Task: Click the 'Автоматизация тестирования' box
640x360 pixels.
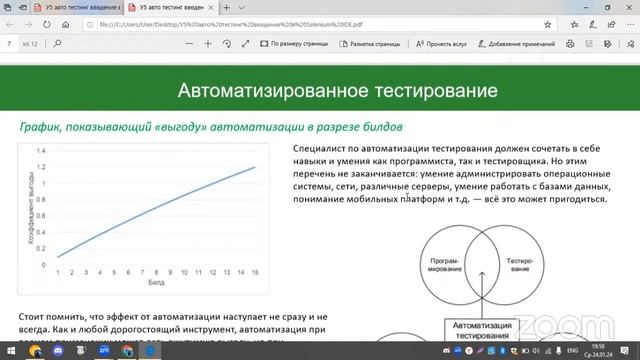Action: tap(482, 330)
